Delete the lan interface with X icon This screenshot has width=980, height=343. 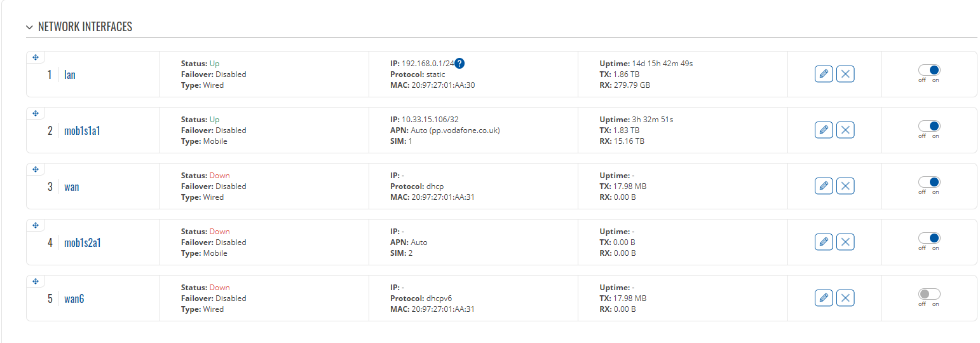pos(845,74)
